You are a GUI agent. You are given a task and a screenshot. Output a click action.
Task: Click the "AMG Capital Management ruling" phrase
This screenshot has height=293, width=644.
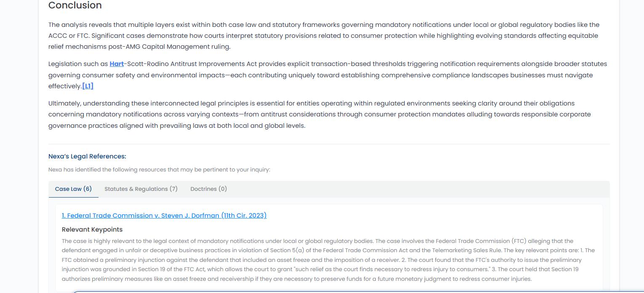[178, 47]
